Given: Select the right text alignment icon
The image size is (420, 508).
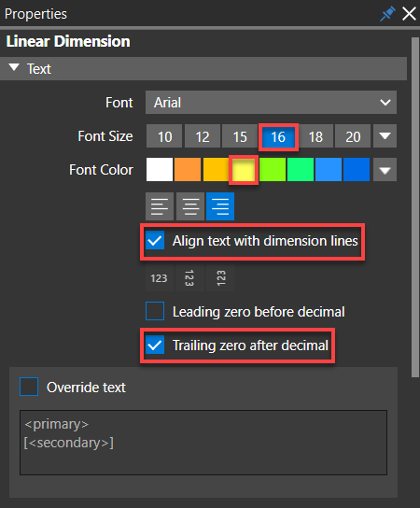Looking at the screenshot, I should point(220,206).
